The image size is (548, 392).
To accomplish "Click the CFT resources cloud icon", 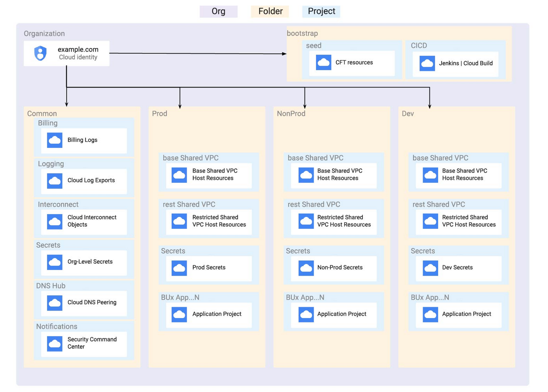I will pyautogui.click(x=323, y=62).
